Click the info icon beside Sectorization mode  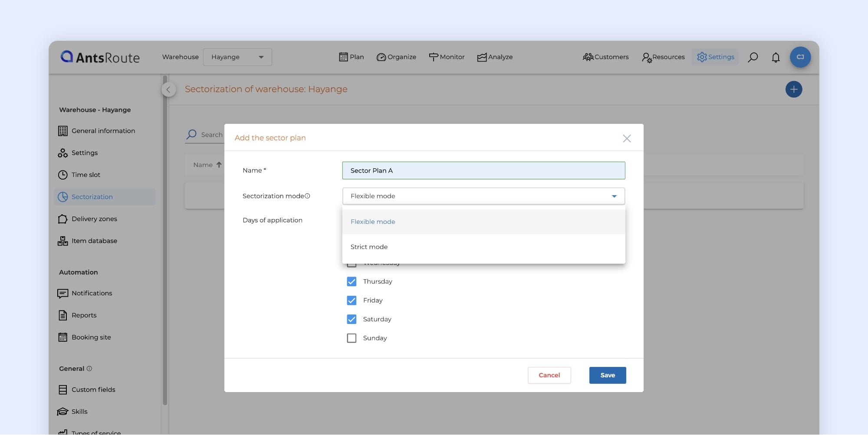coord(307,196)
